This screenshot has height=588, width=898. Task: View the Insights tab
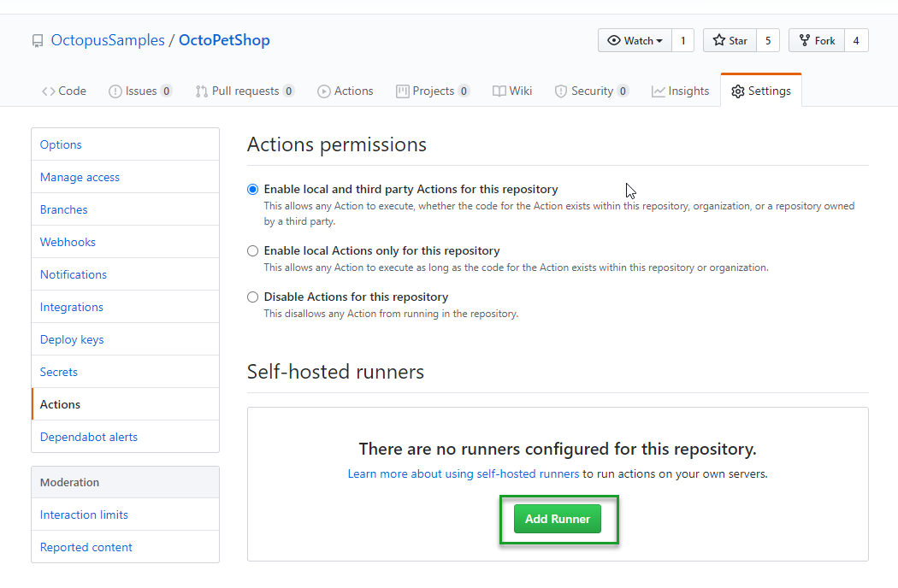(680, 91)
